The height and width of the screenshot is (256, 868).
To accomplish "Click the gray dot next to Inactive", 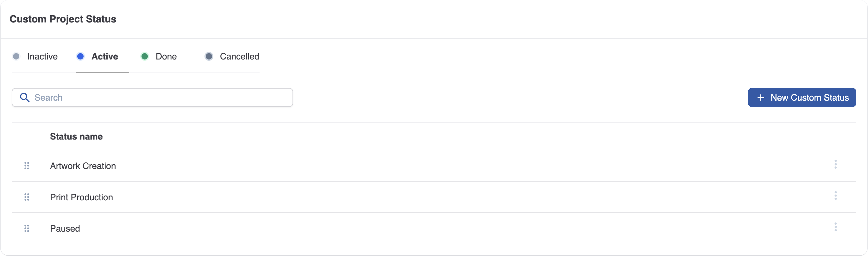I will (x=16, y=56).
